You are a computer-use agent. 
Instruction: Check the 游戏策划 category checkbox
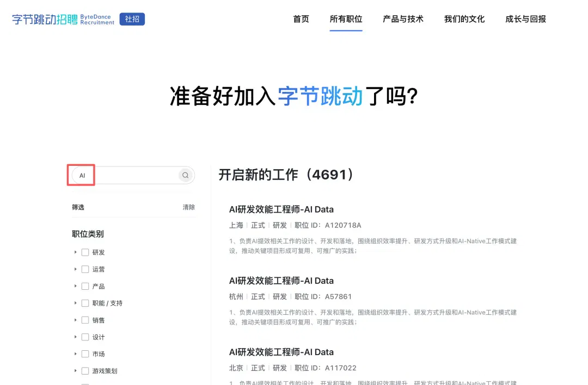[x=85, y=371]
